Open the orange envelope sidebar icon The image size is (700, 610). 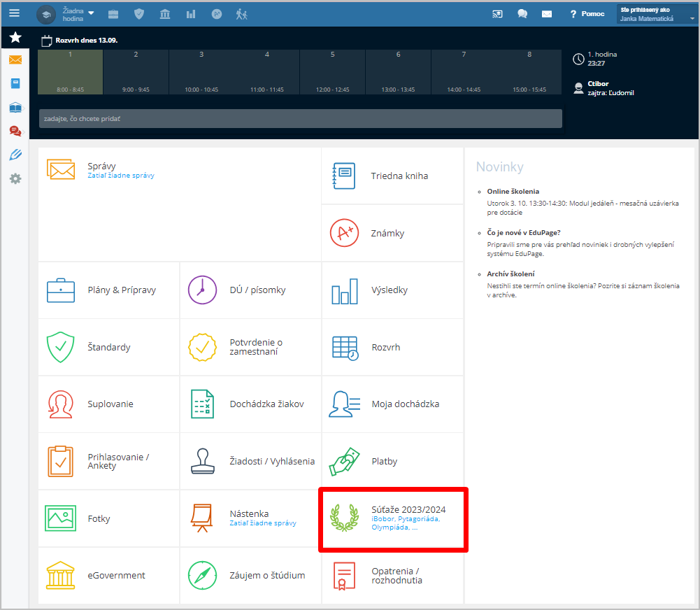pos(15,60)
